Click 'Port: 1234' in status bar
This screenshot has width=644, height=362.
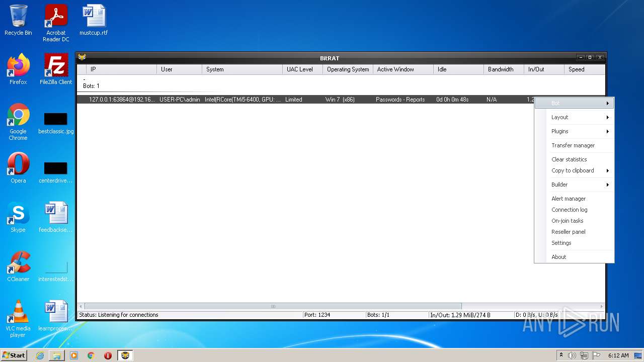coord(317,315)
